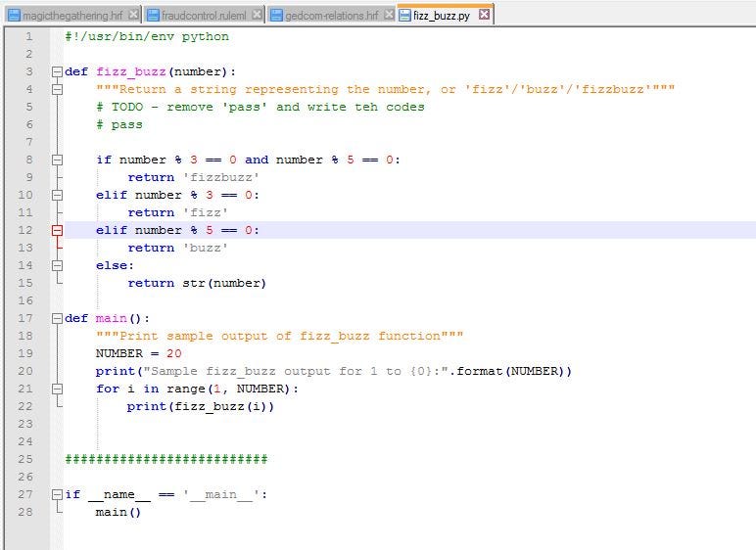Click '.format(NUMBER)' on line 20
Viewport: 756px width, 550px height.
coord(510,371)
